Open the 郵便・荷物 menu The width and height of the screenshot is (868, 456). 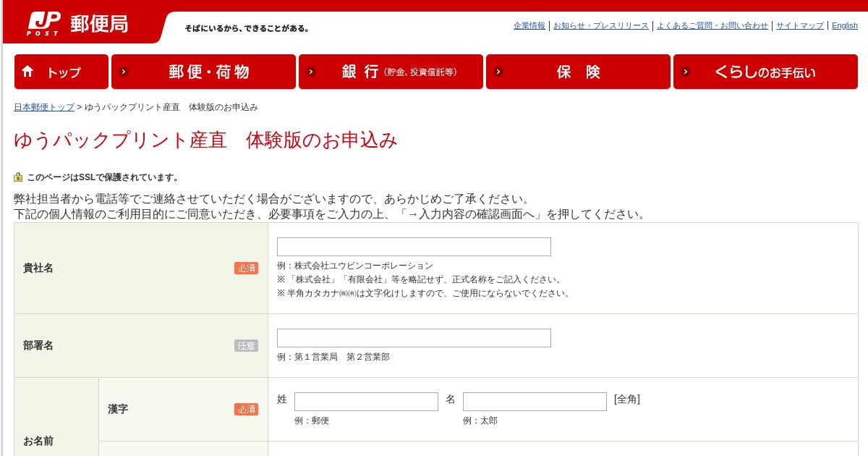coord(203,72)
